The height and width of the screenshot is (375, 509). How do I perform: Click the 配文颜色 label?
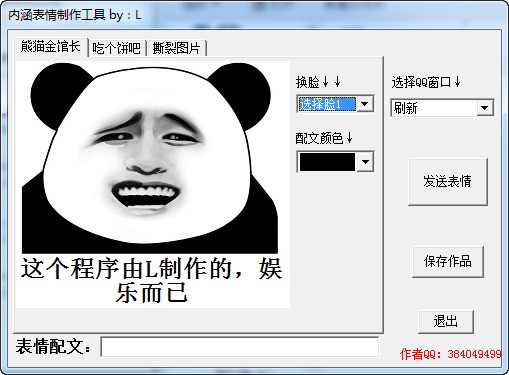click(324, 138)
